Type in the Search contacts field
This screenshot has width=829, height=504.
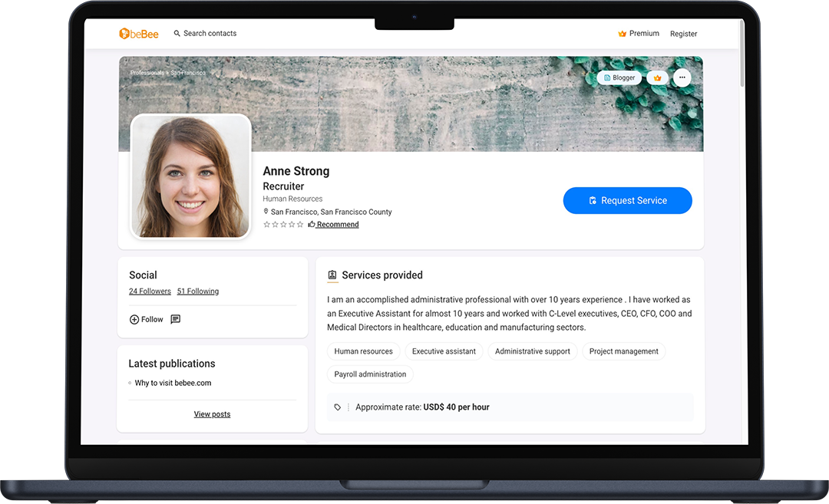210,34
